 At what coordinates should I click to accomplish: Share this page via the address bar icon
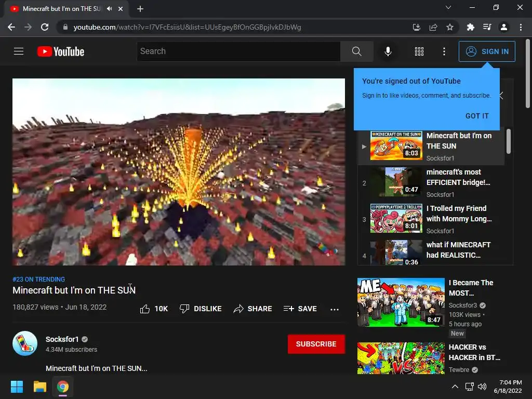pos(433,27)
